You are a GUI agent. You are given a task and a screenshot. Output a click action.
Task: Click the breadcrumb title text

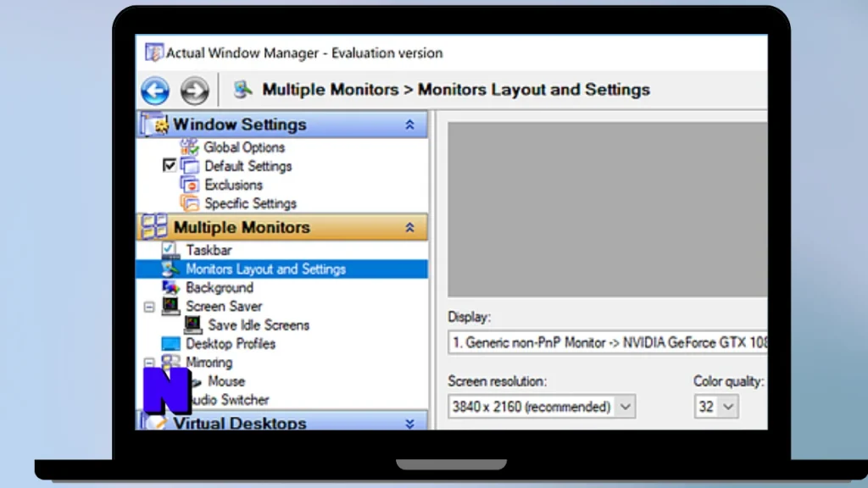point(455,90)
